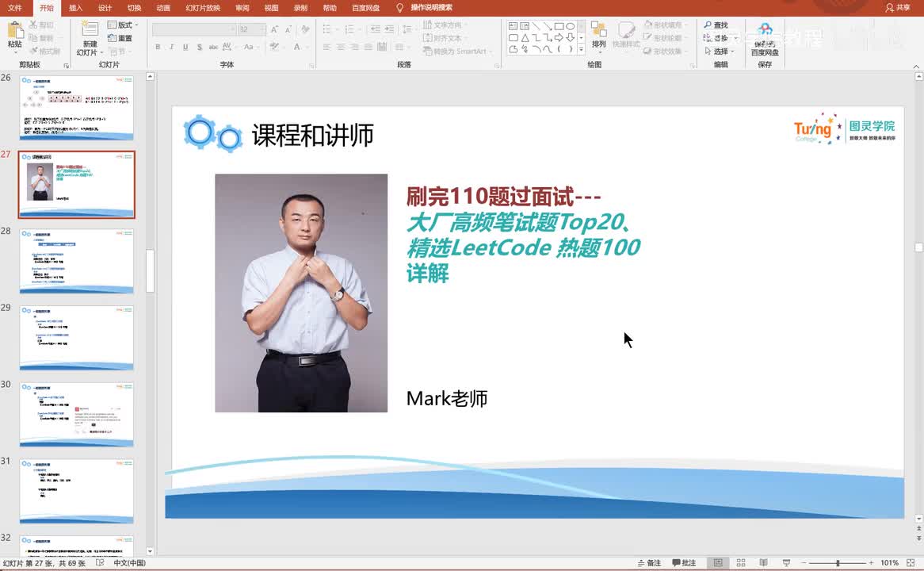The height and width of the screenshot is (571, 924).
Task: Click the Share (共享) button
Action: pyautogui.click(x=898, y=8)
